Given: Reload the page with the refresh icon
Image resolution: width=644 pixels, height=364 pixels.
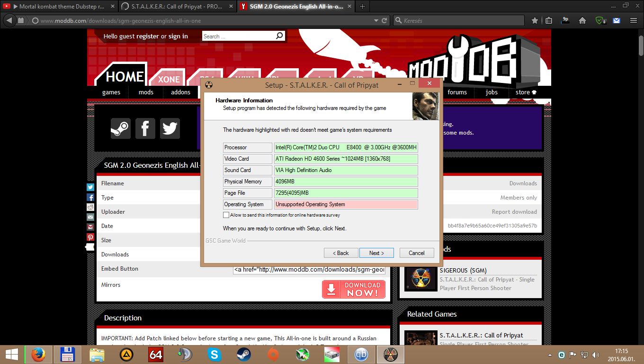Looking at the screenshot, I should point(385,21).
